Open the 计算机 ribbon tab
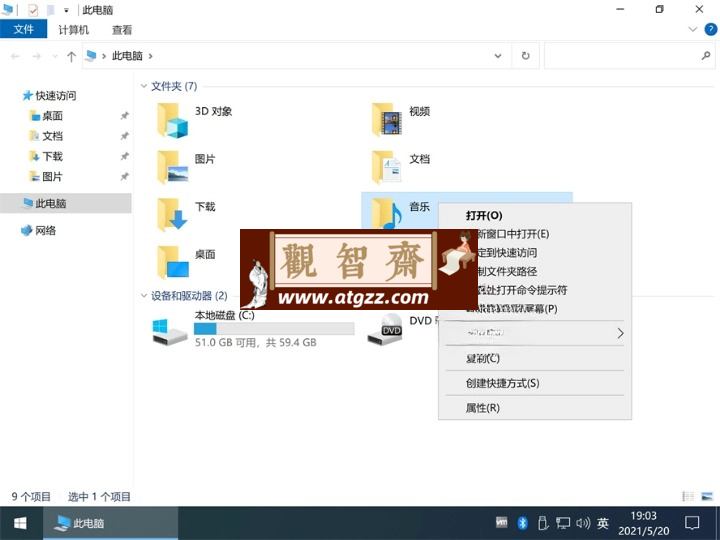Viewport: 720px width, 540px height. (x=73, y=30)
